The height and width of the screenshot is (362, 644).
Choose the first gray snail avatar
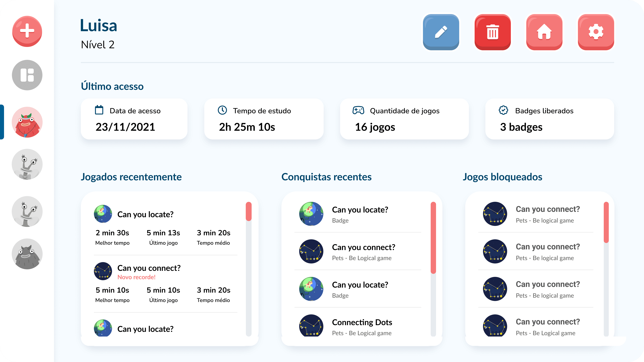(27, 164)
